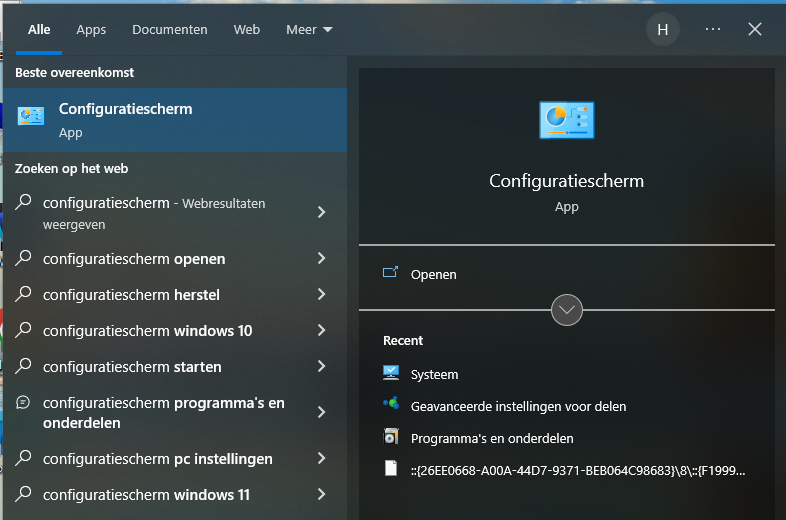Click the large Configuratiescherm icon in preview pane

[x=566, y=120]
